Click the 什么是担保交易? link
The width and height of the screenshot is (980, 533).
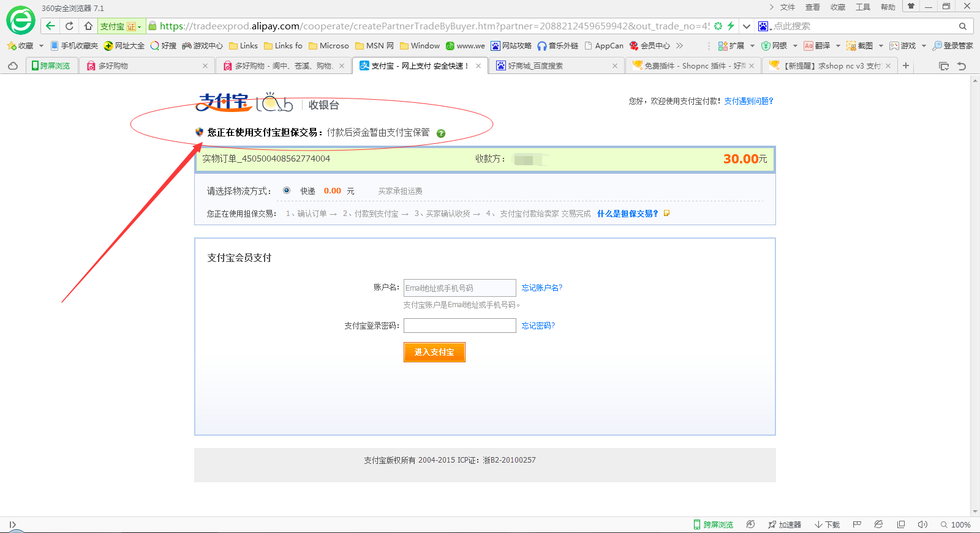coord(627,214)
